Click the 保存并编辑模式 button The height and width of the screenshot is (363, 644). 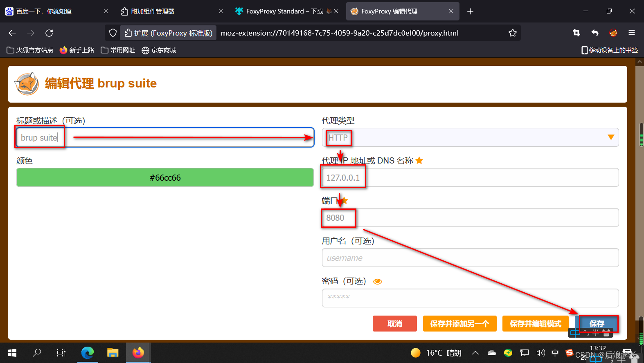536,324
